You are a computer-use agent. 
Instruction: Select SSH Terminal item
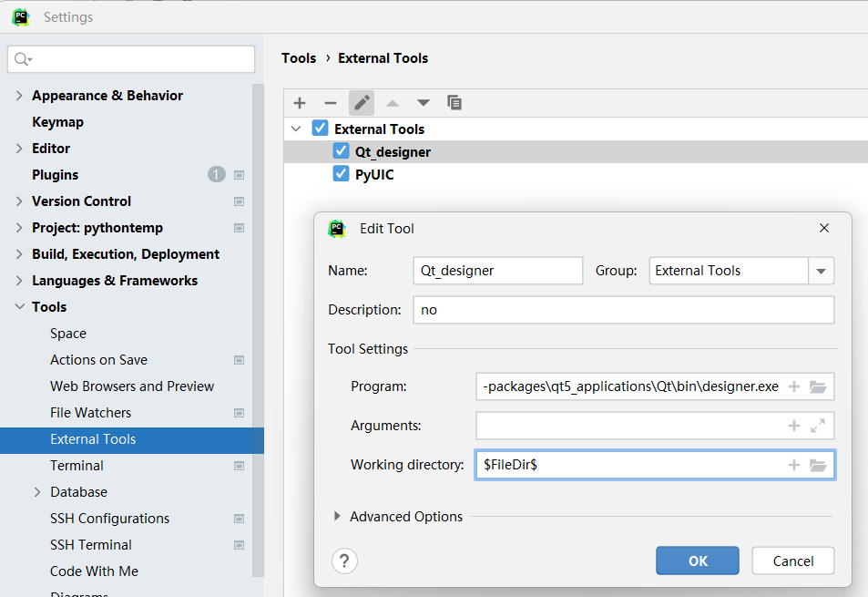coord(91,545)
